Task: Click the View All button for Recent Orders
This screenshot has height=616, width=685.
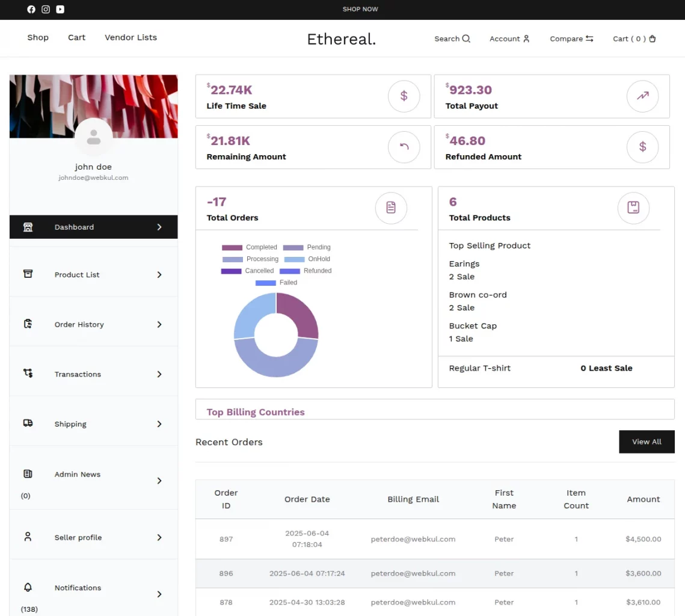Action: click(647, 442)
